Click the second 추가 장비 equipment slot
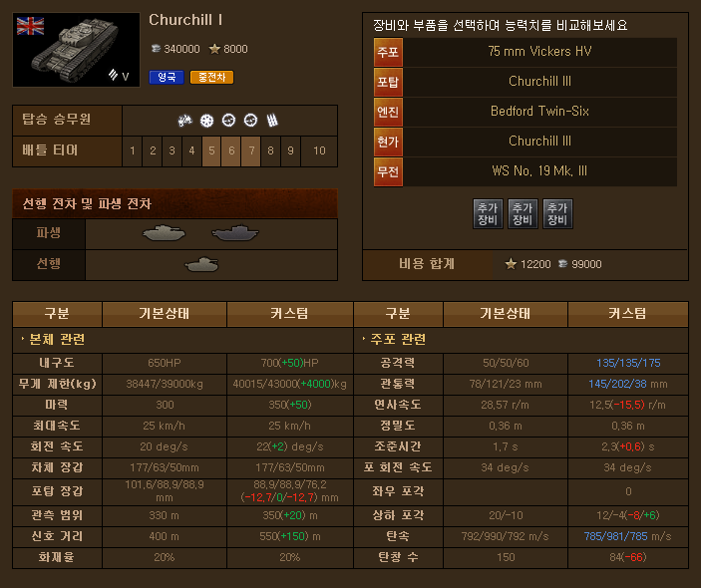 click(x=523, y=213)
